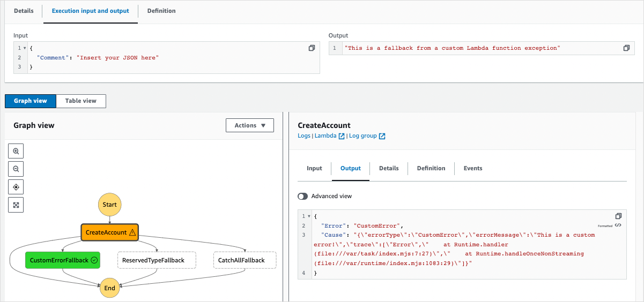Click the zoom in graph icon
This screenshot has width=644, height=302.
tap(16, 152)
